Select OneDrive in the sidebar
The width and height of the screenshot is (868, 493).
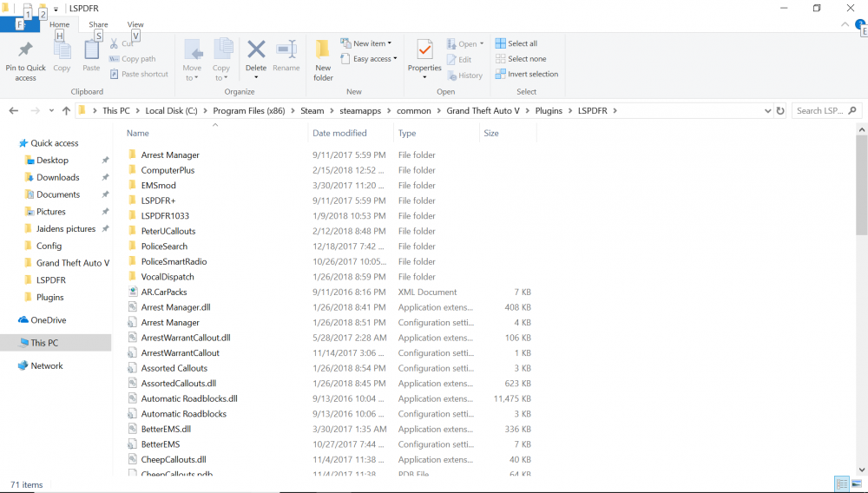coord(48,320)
